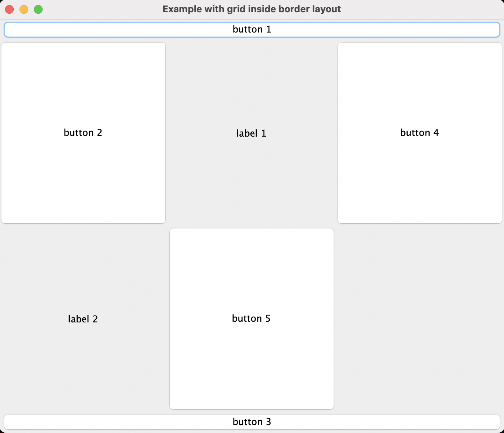Screen dimensions: 504x433
Task: Click the "label 1" text
Action: click(x=251, y=133)
